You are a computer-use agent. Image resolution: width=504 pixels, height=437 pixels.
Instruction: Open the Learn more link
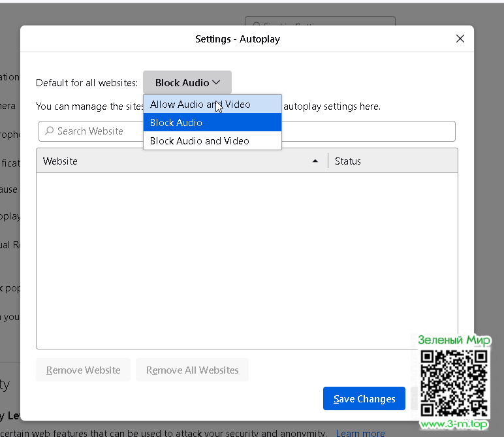coord(360,433)
